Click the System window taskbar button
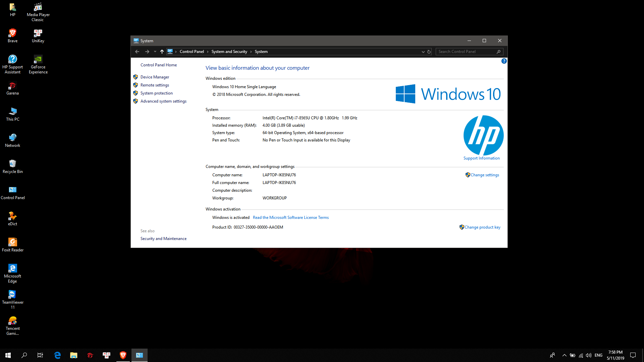644x362 pixels. [x=140, y=355]
